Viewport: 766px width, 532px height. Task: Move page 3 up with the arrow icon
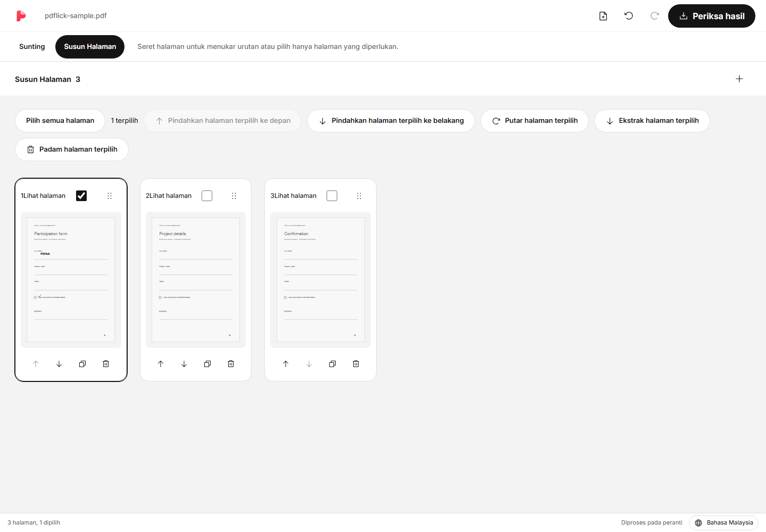point(286,364)
